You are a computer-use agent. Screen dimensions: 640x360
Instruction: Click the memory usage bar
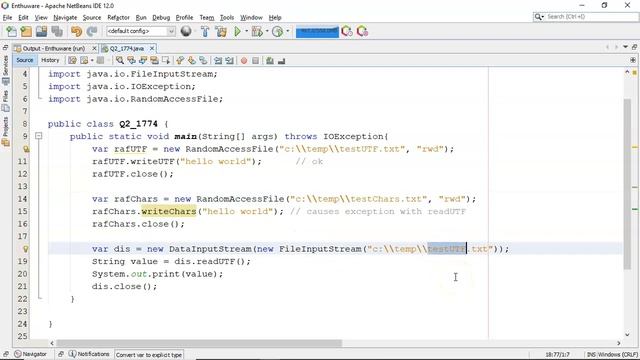[x=317, y=31]
